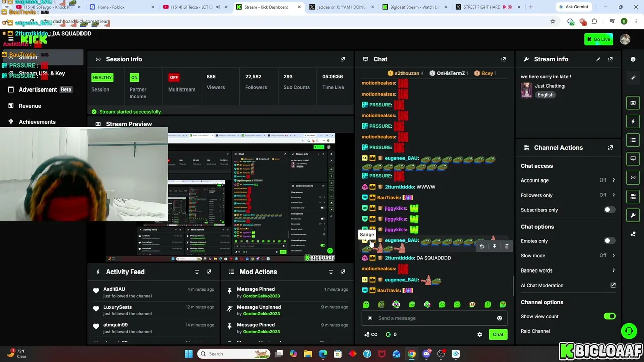This screenshot has height=362, width=644.
Task: Pop out the Channel Actions panel
Action: [x=610, y=148]
